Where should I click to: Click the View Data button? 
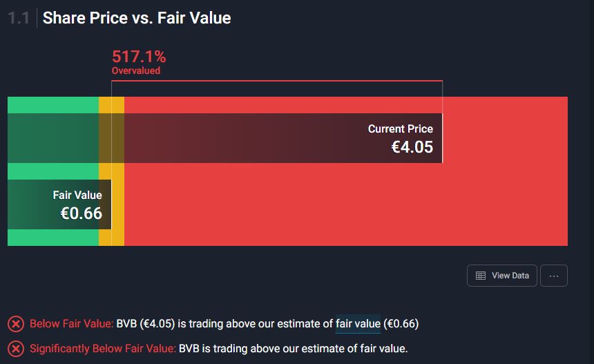coord(502,276)
